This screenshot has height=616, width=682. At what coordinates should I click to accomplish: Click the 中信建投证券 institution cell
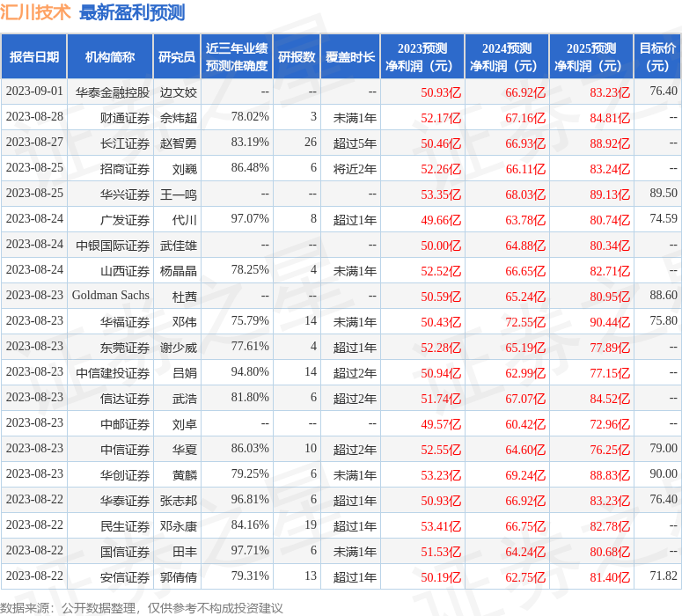113,373
